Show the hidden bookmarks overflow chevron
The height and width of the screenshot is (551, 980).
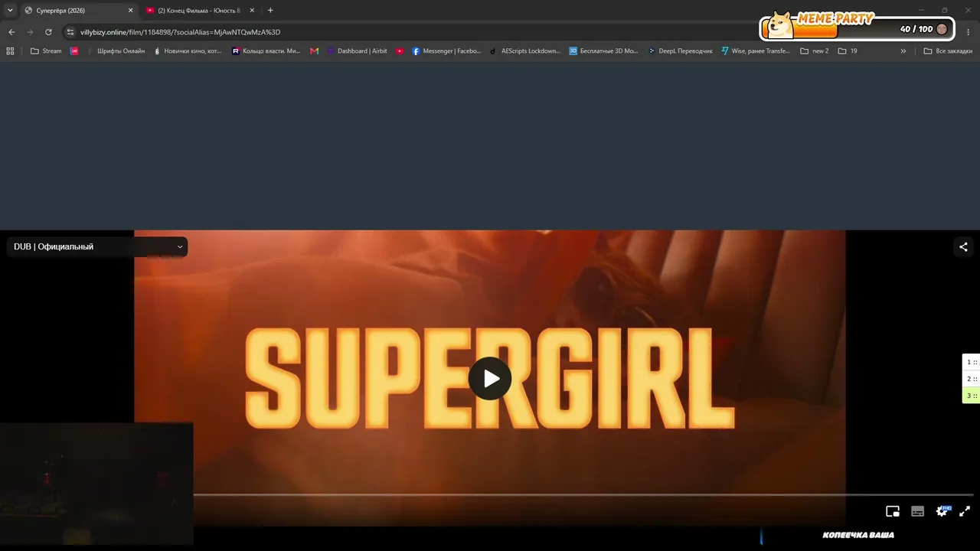pyautogui.click(x=903, y=51)
